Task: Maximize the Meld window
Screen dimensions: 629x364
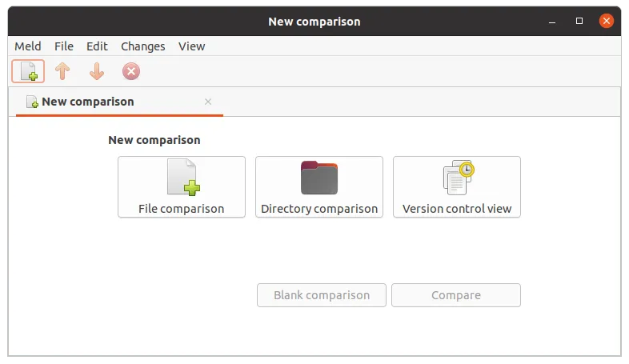Action: [579, 22]
